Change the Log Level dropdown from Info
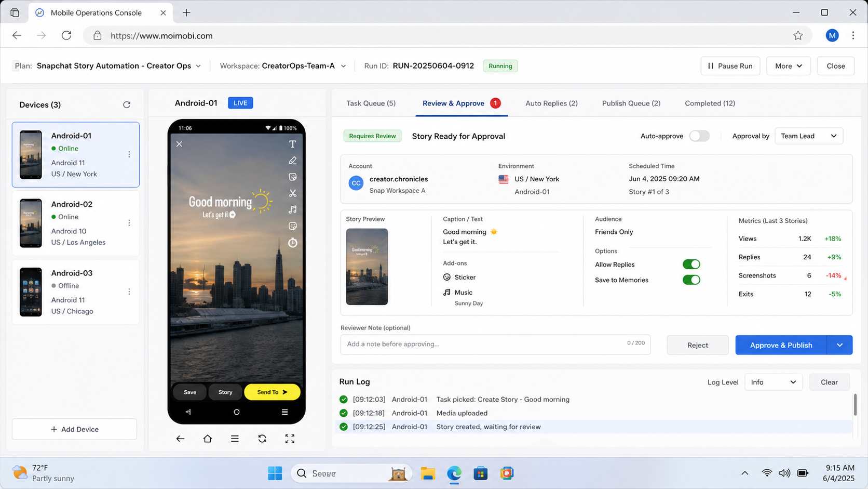 [x=774, y=382]
